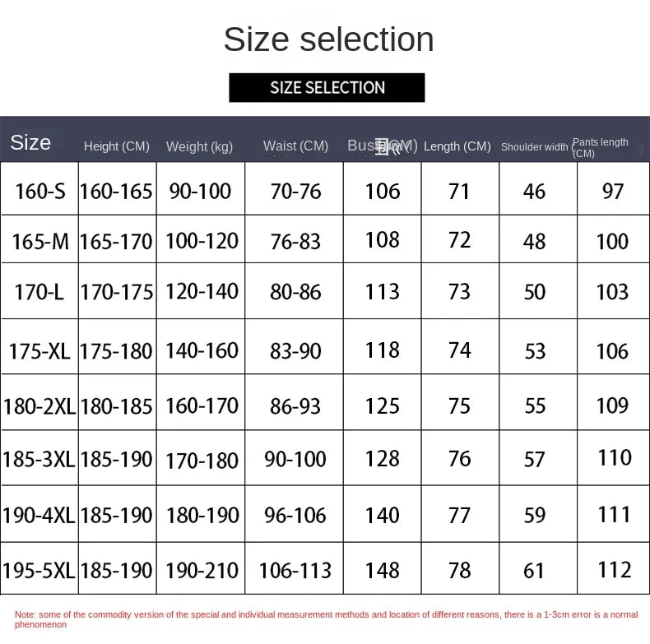Pick the 170-L size cell
The width and height of the screenshot is (650, 644).
39,291
